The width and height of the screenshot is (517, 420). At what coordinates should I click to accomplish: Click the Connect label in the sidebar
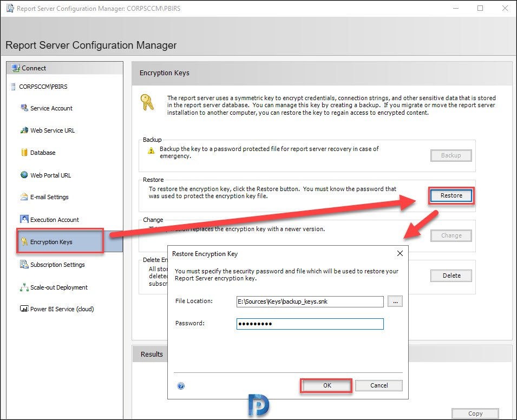click(x=34, y=68)
